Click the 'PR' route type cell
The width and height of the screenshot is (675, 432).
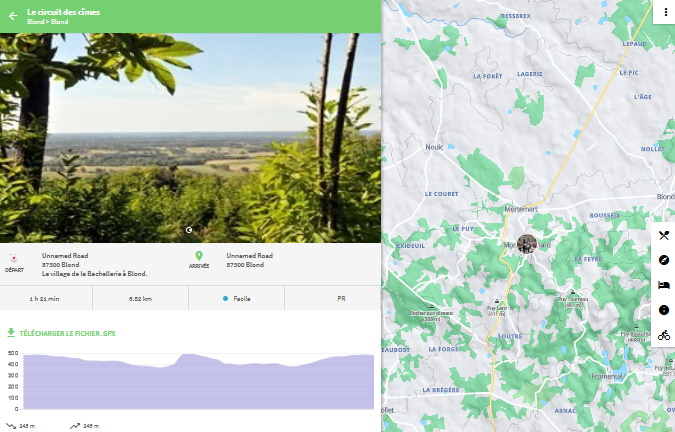point(333,298)
